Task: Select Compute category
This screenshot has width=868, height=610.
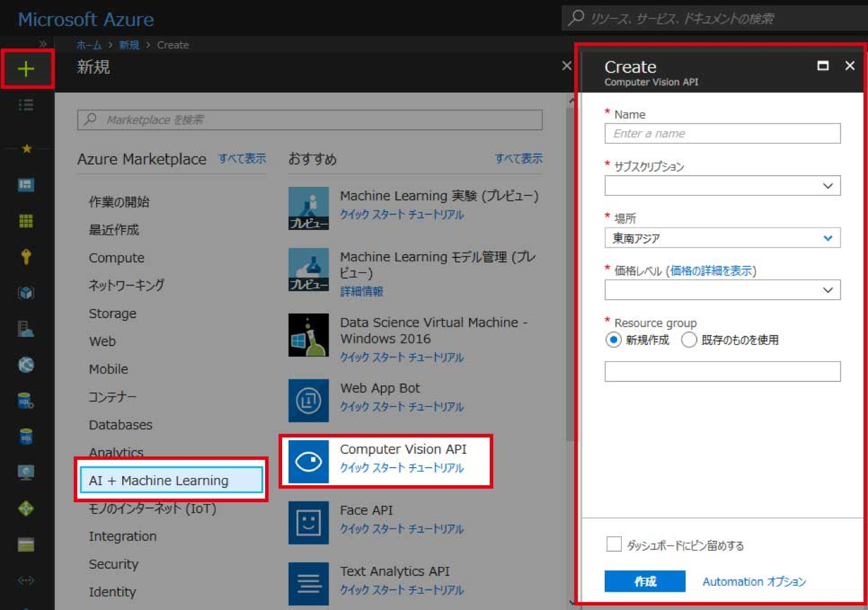Action: tap(116, 258)
